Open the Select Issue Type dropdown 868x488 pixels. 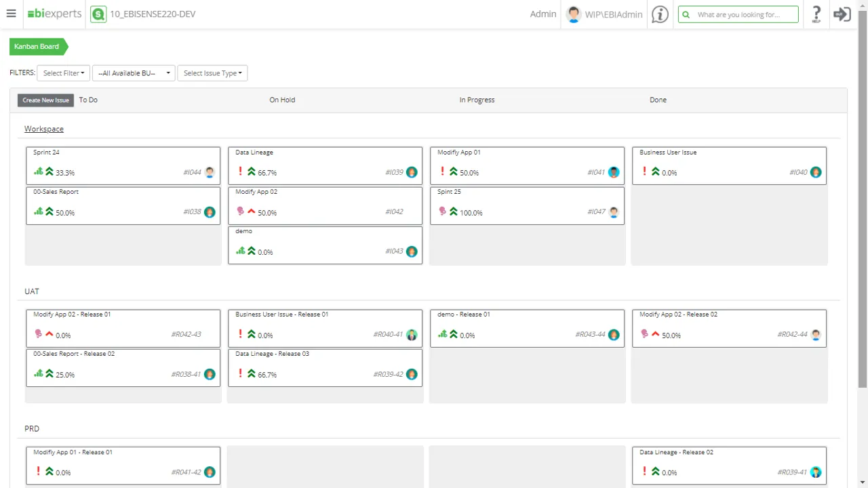pyautogui.click(x=212, y=73)
